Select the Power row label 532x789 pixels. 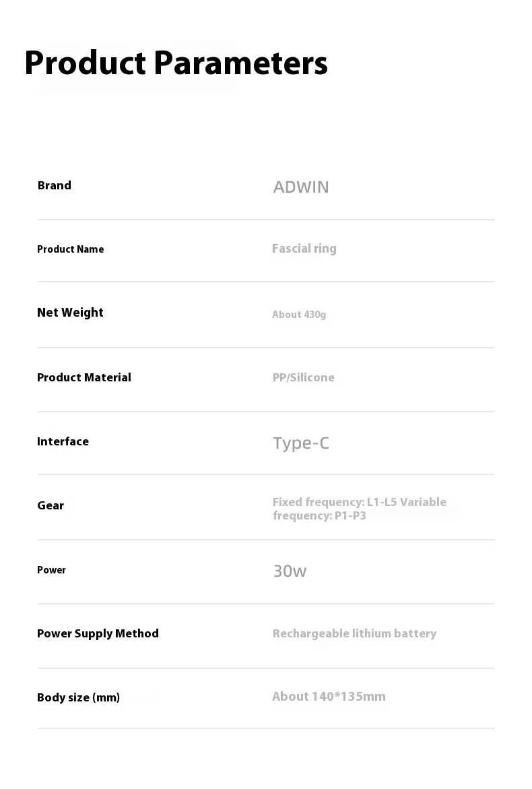click(x=51, y=570)
